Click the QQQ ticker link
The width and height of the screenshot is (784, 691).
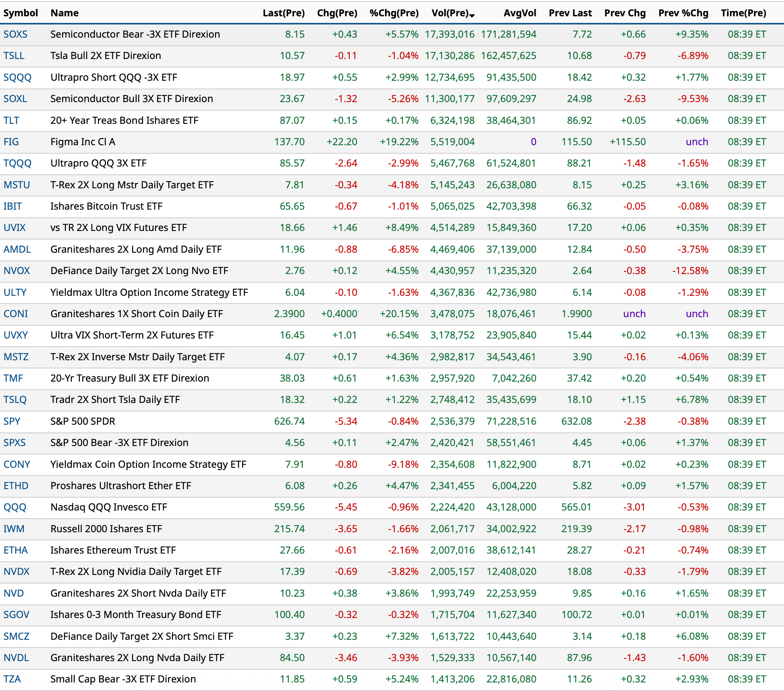pos(15,507)
